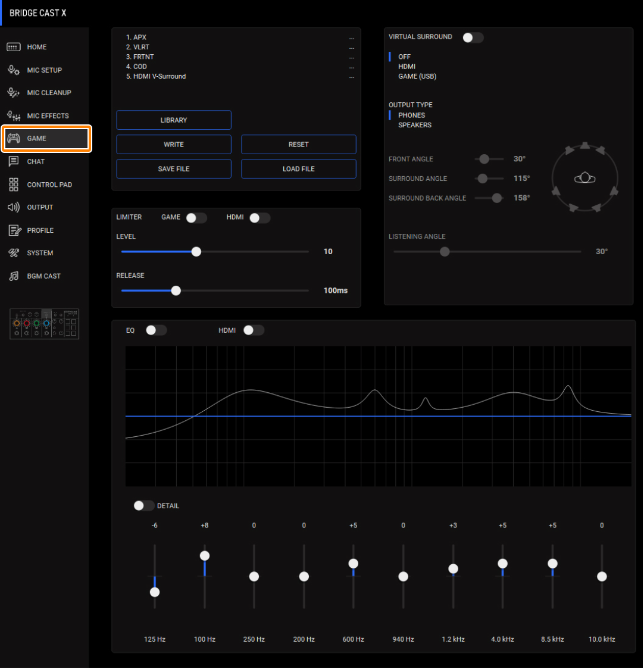Go to MIC SETUP page
Viewport: 644px width, 669px height.
45,70
